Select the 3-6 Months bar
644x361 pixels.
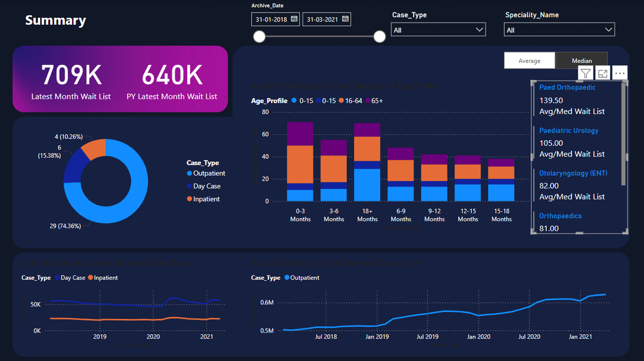334,170
